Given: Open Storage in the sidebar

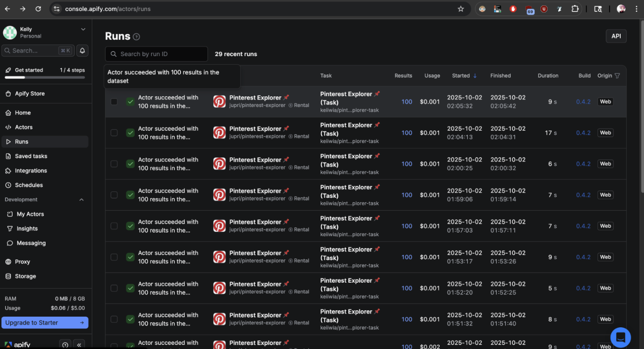Looking at the screenshot, I should (x=46, y=276).
